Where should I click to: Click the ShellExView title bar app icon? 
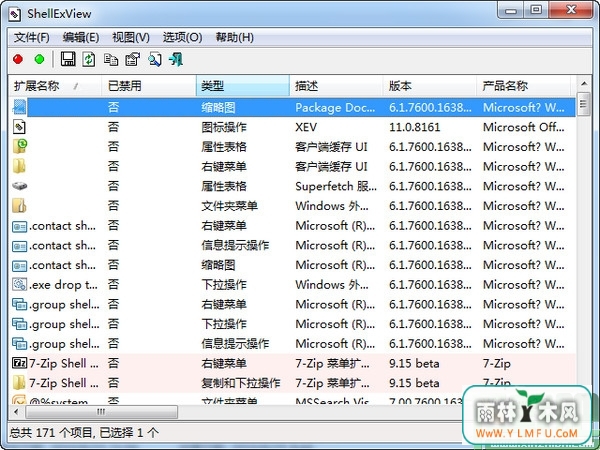[15, 14]
